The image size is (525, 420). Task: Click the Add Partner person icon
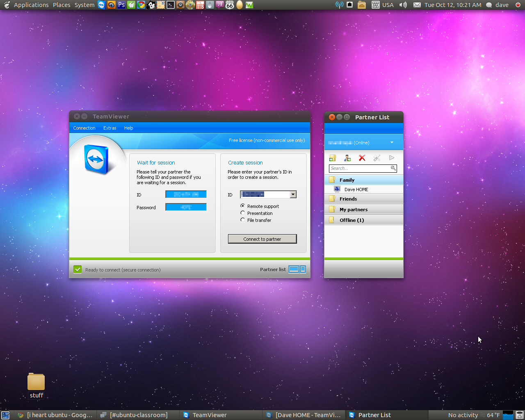pos(347,158)
